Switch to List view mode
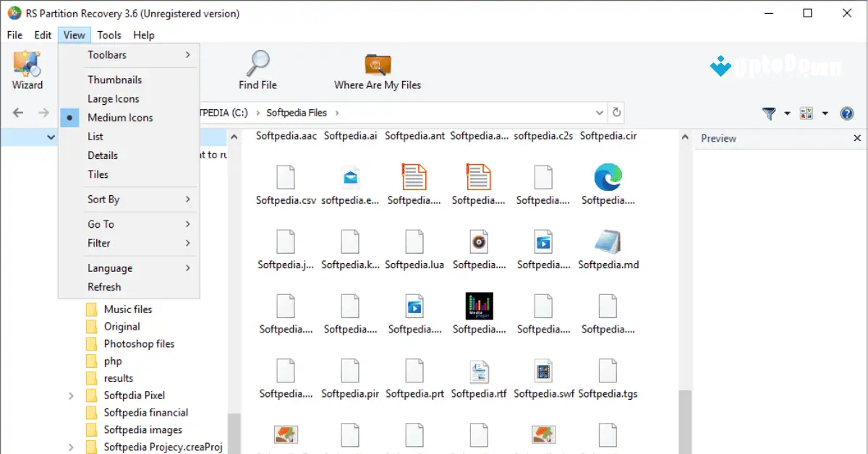This screenshot has width=868, height=454. (97, 136)
